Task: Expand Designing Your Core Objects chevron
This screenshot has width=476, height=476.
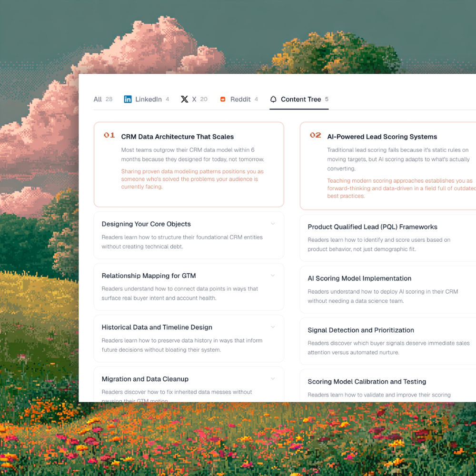Action: coord(273,224)
